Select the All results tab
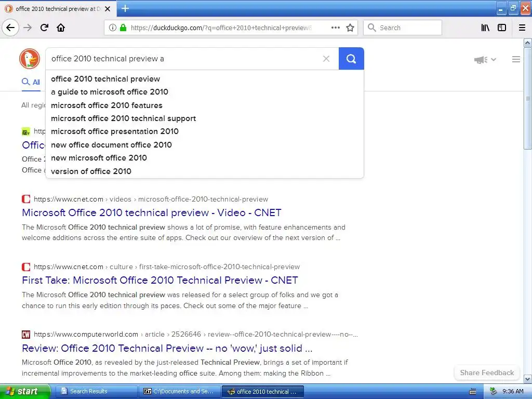The width and height of the screenshot is (532, 399). 31,82
